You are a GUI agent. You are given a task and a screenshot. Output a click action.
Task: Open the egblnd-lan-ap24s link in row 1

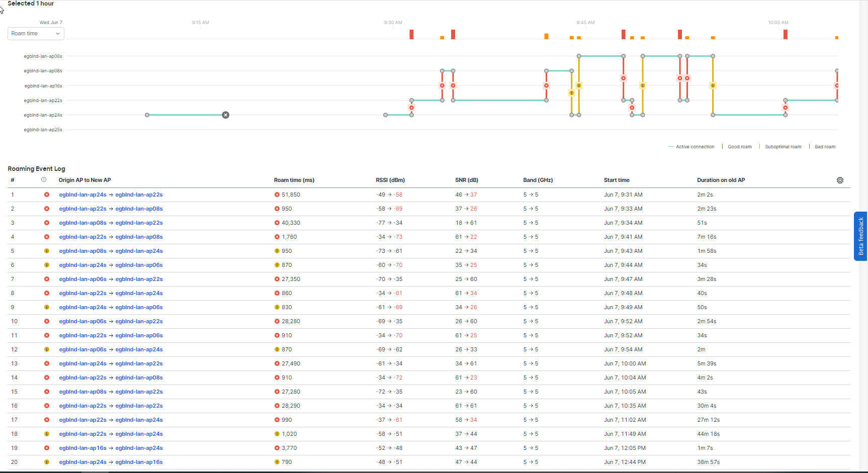pyautogui.click(x=82, y=195)
